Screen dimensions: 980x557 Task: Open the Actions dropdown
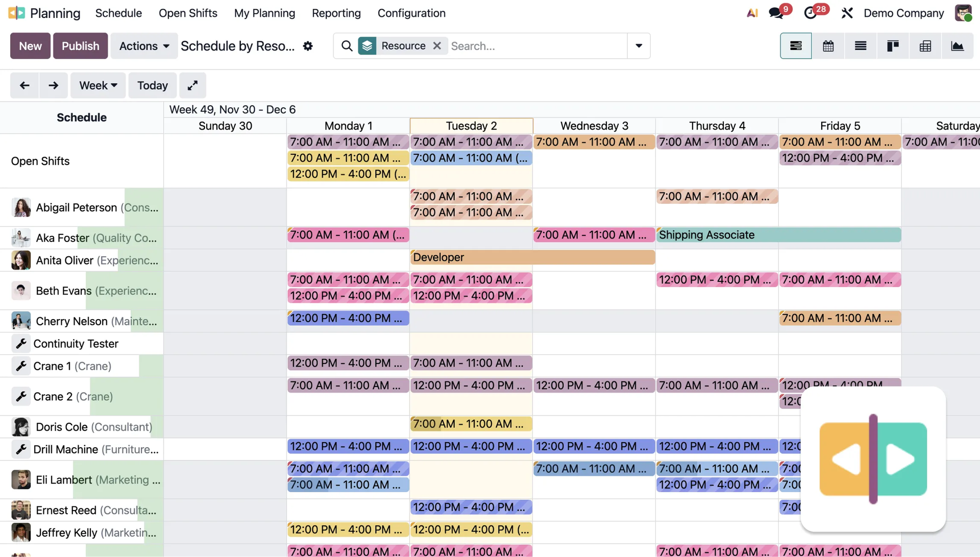[x=144, y=46]
